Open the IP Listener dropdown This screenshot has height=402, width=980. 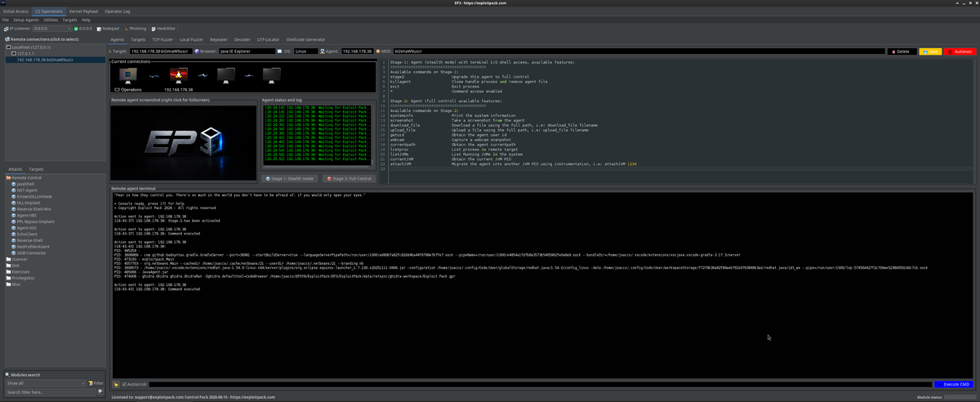51,29
